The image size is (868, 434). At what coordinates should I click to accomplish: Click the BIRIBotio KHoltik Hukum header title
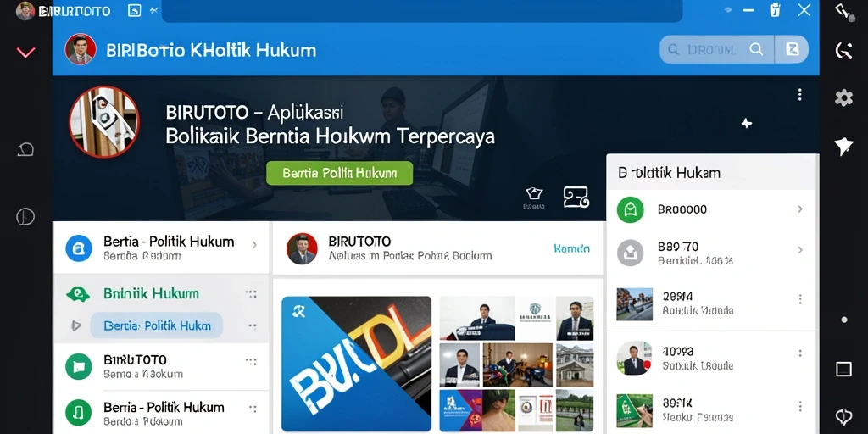click(x=211, y=50)
